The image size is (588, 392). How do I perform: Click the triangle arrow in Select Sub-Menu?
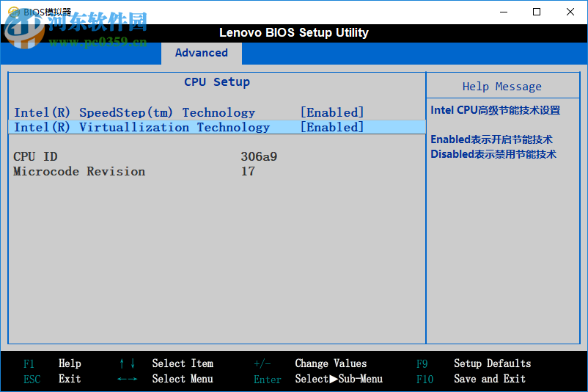point(334,380)
